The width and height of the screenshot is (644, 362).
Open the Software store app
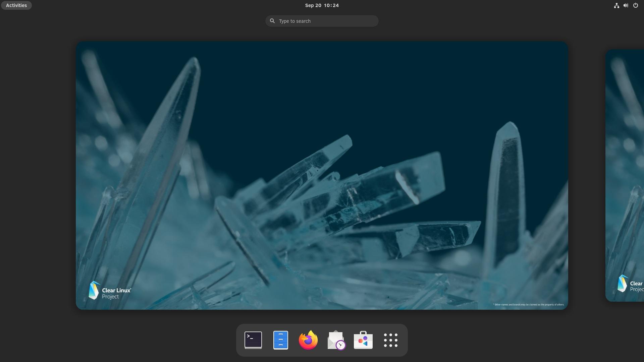363,340
